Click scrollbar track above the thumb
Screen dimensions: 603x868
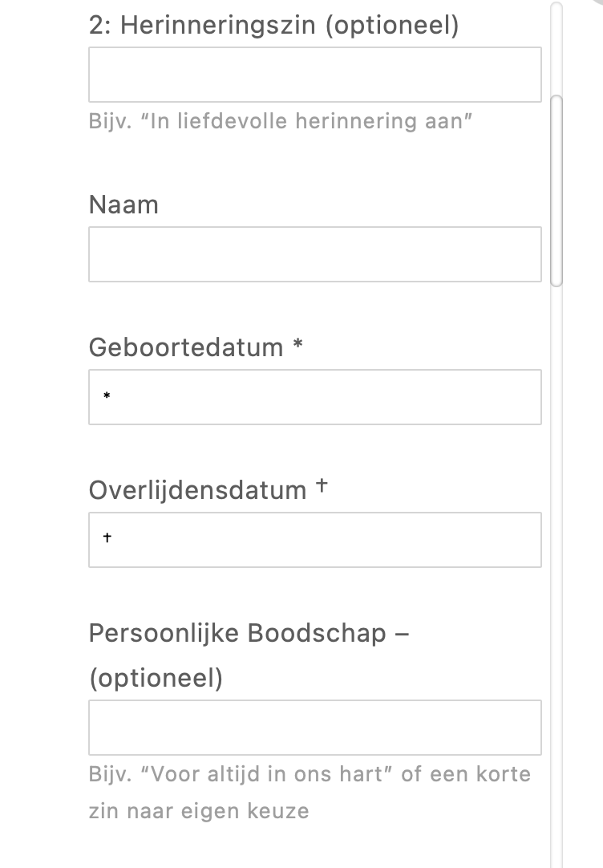[x=557, y=48]
